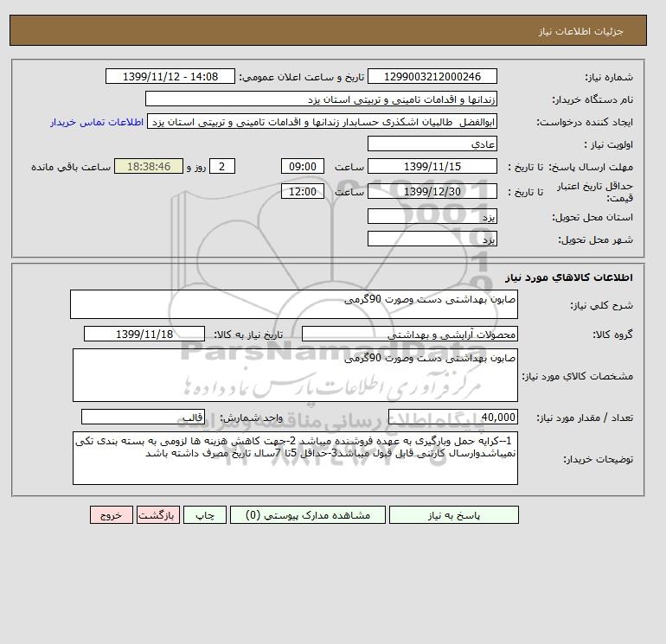666x644 pixels.
Task: Click the چاپ print button
Action: point(205,515)
